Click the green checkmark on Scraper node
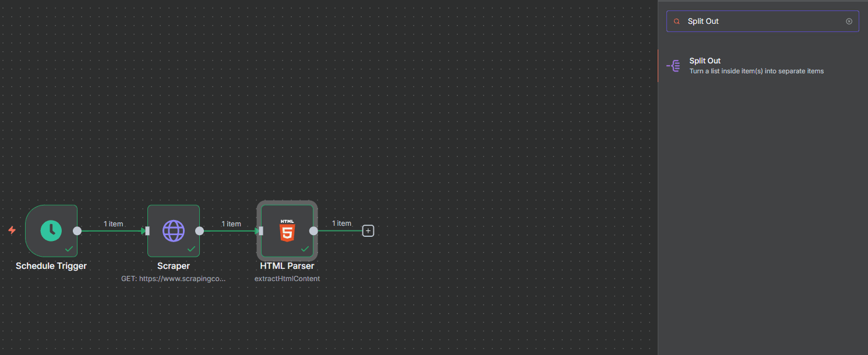 [x=191, y=248]
